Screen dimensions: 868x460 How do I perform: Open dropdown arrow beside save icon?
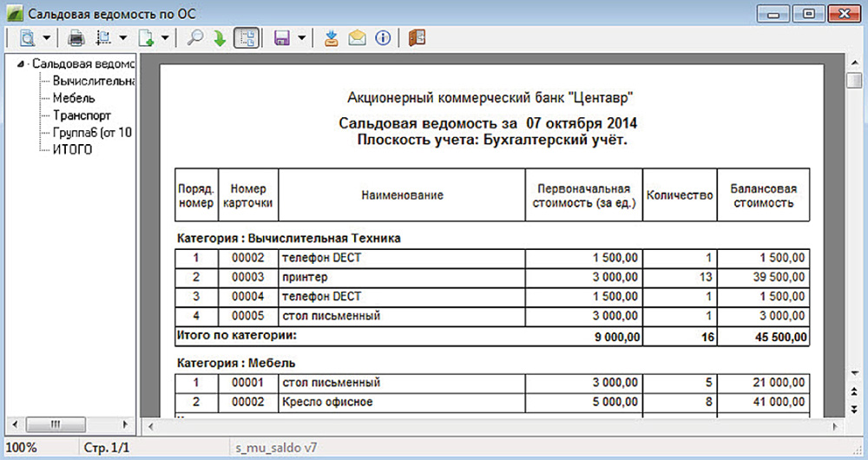point(301,37)
